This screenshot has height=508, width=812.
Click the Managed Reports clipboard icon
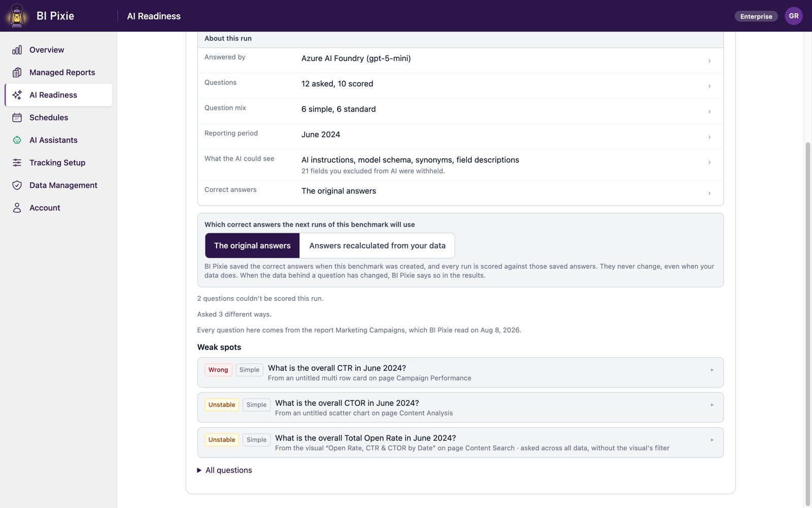point(17,72)
